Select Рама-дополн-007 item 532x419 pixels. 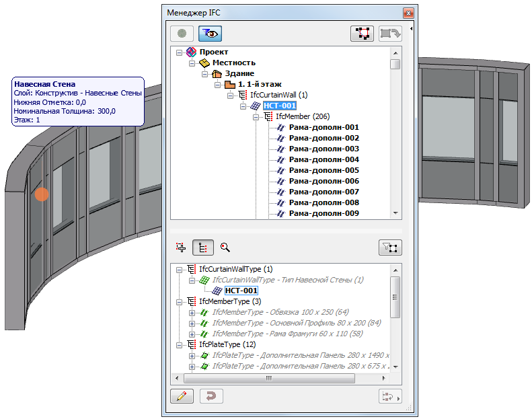click(x=324, y=192)
